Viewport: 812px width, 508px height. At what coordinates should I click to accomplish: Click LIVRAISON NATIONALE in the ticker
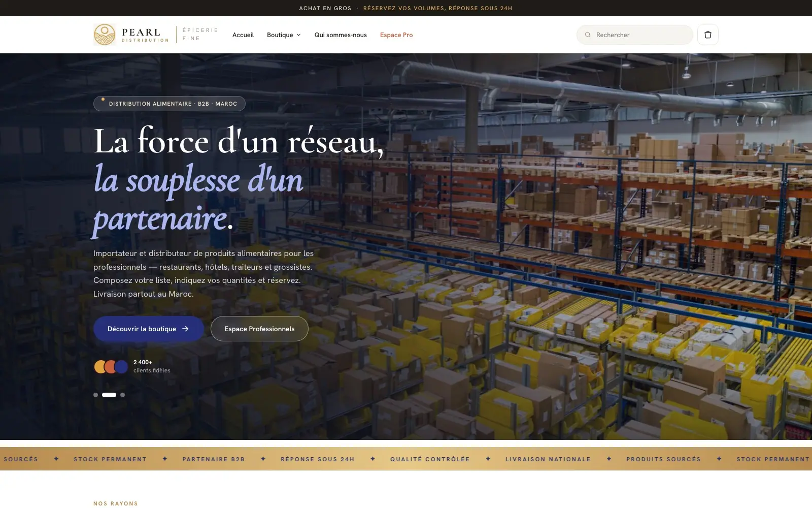(548, 459)
